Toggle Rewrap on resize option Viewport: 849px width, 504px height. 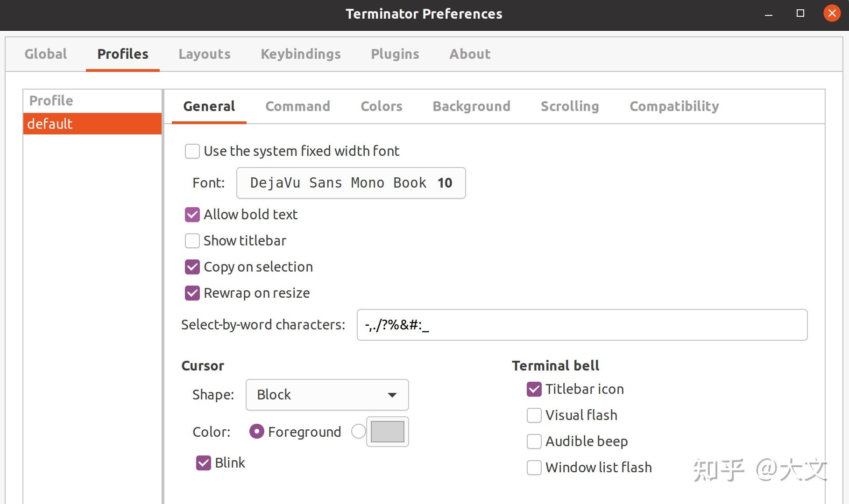[192, 293]
